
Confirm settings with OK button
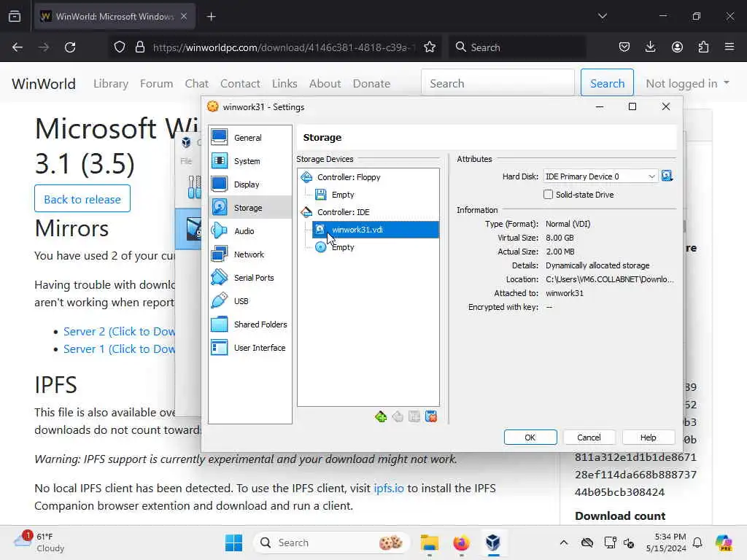click(530, 437)
